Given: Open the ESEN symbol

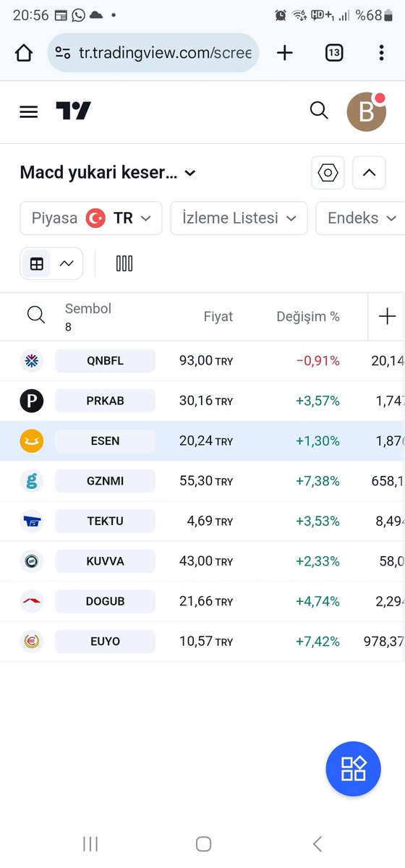Looking at the screenshot, I should pos(105,441).
